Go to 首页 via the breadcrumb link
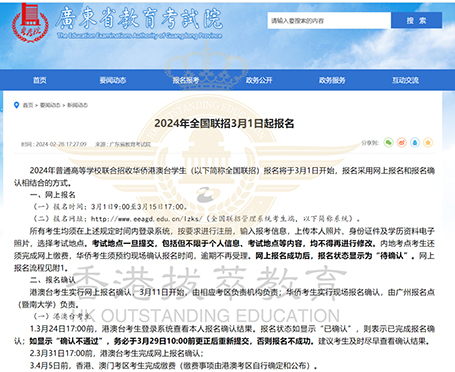The width and height of the screenshot is (455, 372). 28,105
